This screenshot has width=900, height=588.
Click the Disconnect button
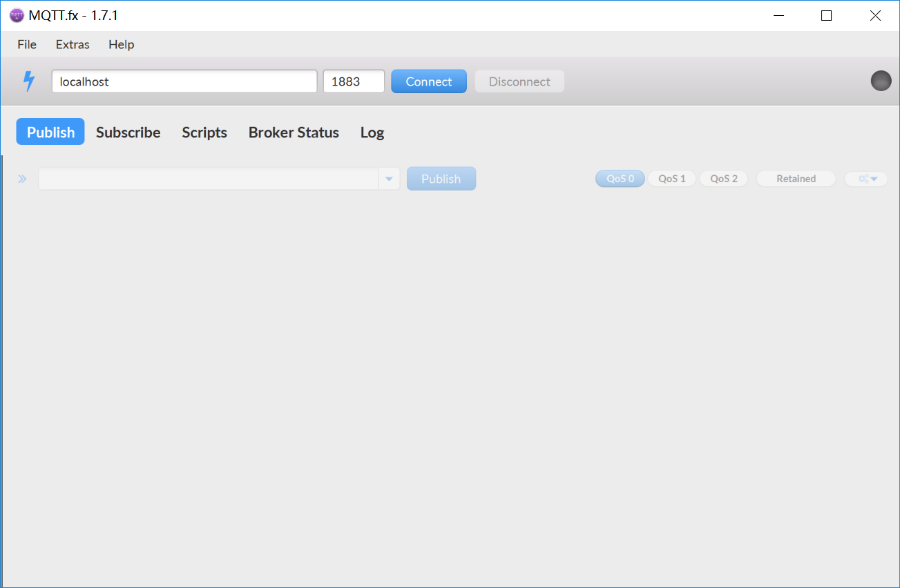(519, 81)
